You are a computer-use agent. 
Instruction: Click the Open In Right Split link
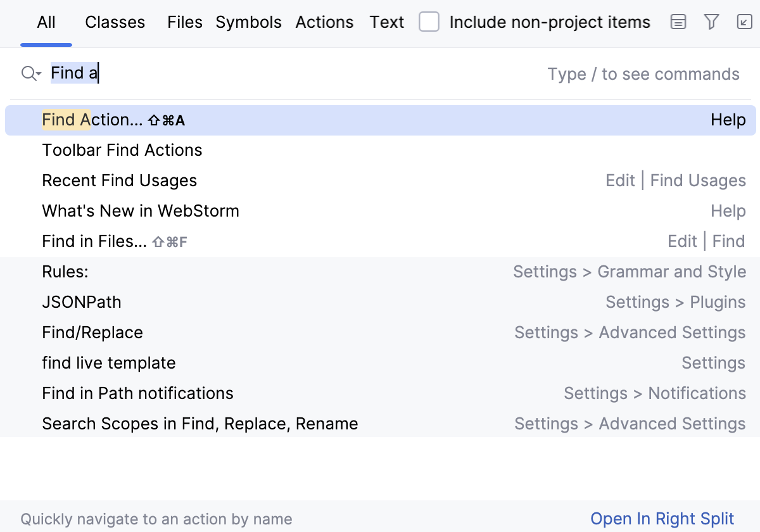(662, 519)
